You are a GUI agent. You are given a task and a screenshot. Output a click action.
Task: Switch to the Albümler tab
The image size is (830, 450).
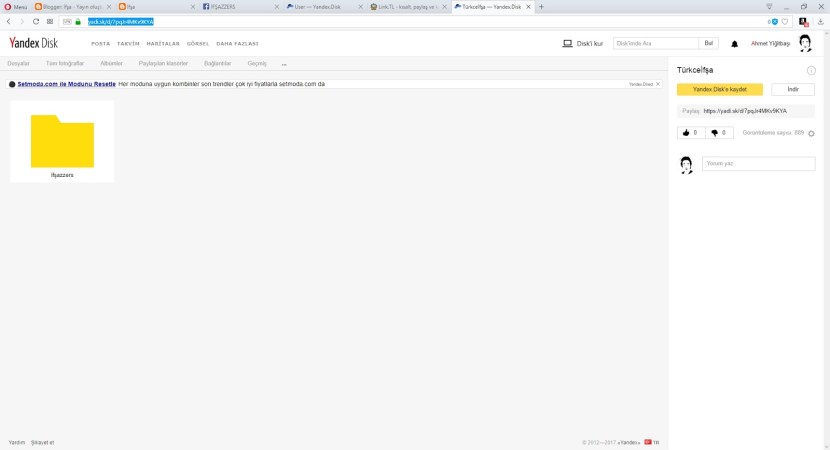pyautogui.click(x=111, y=63)
